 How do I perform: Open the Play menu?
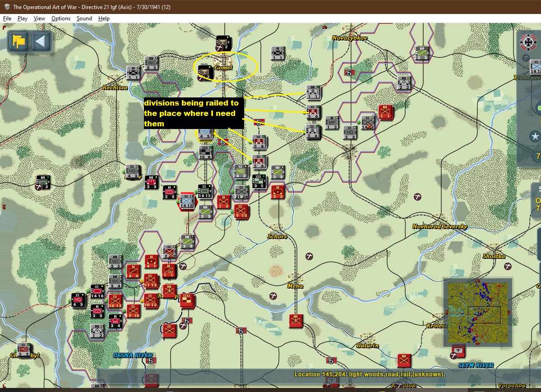(23, 18)
